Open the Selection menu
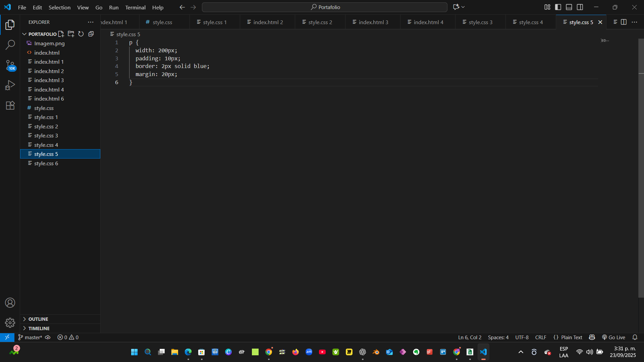Screen dimensions: 644x362 (59, 7)
